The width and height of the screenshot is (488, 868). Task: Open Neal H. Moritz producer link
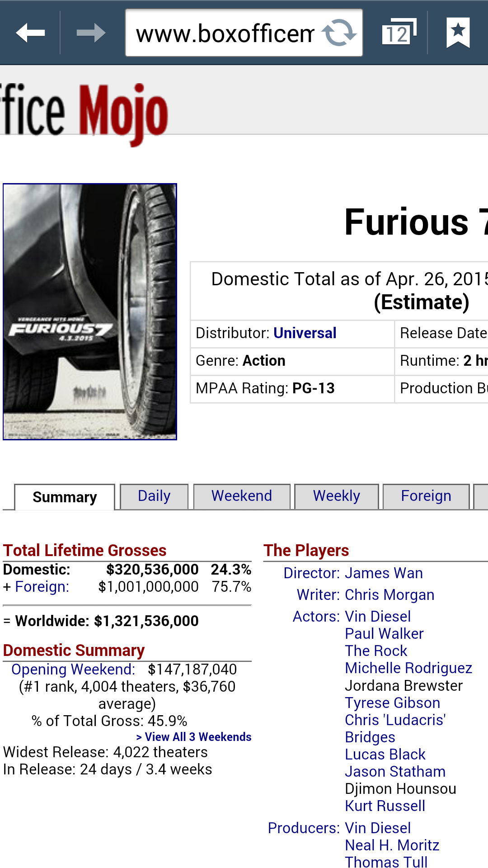point(392,845)
